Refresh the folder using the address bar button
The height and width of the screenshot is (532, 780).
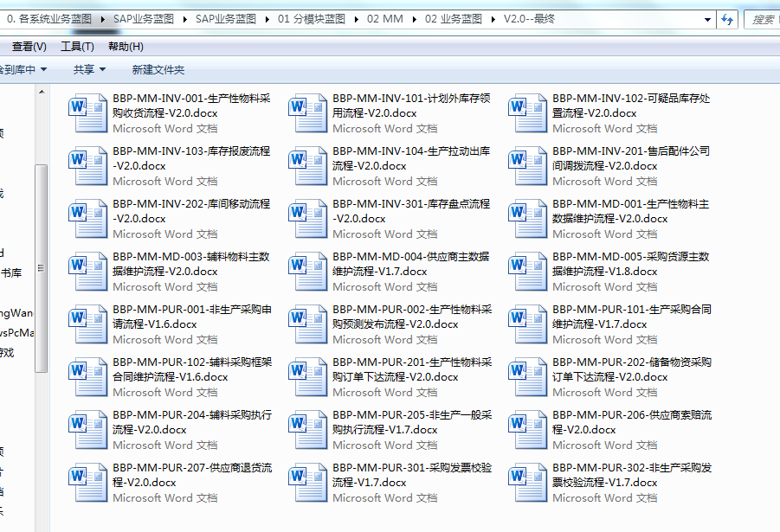(727, 19)
